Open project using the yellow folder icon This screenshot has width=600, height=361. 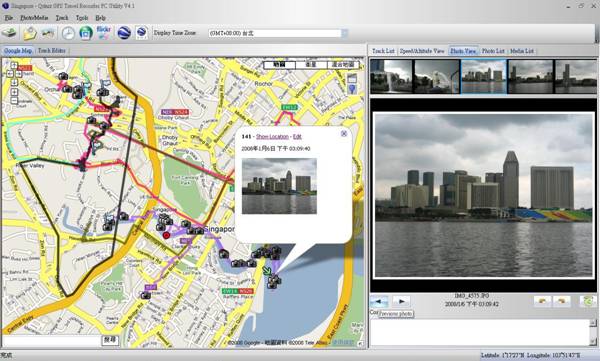[29, 33]
